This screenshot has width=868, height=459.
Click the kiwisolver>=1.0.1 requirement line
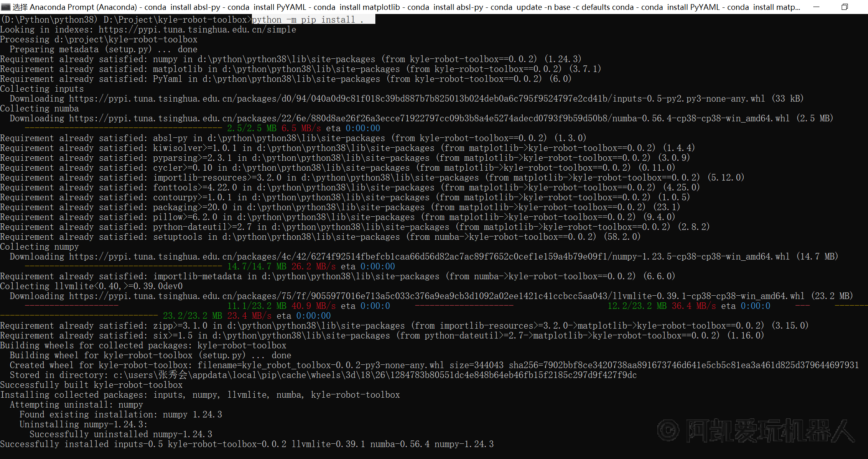point(347,148)
